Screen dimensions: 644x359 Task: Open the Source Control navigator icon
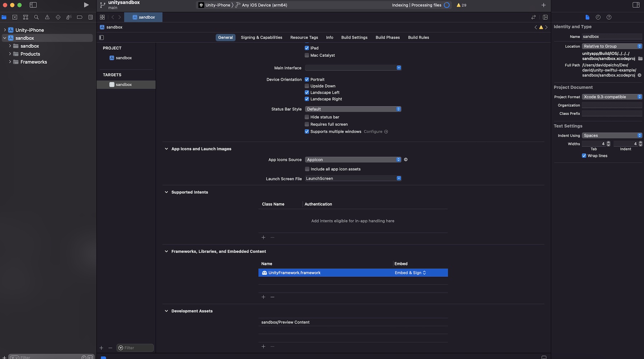coord(15,17)
